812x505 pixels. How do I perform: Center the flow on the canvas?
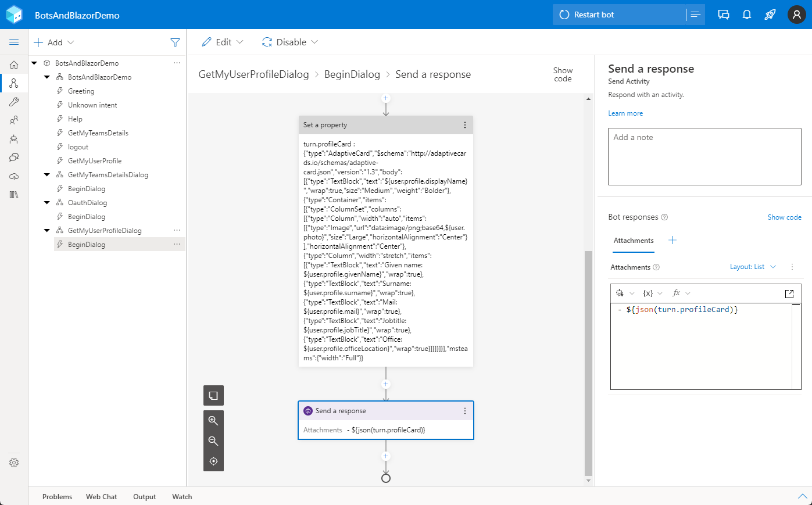(x=213, y=461)
